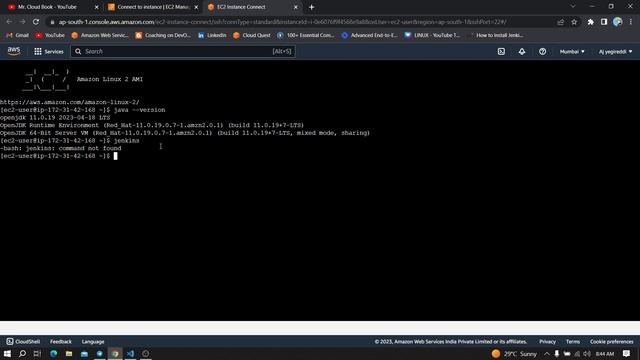Open the notifications bell
Image resolution: width=640 pixels, height=360 pixels.
point(522,51)
